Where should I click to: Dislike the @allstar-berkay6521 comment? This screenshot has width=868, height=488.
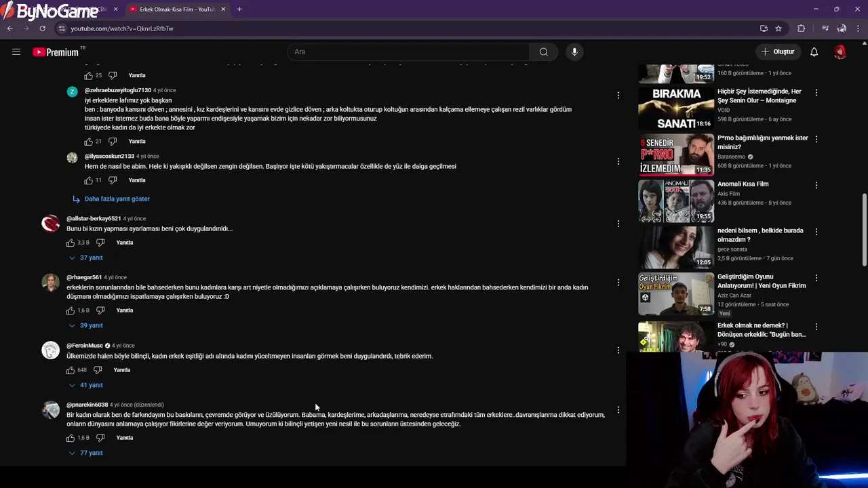coord(100,243)
